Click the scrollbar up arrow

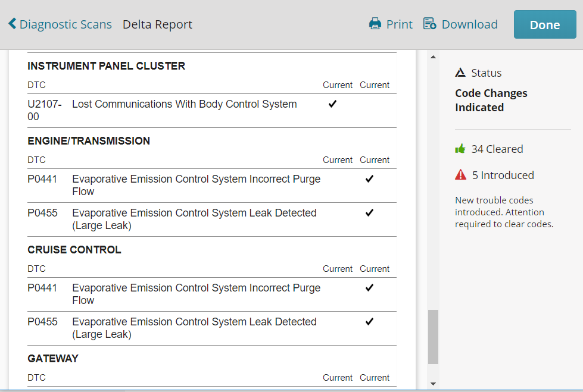(x=433, y=57)
